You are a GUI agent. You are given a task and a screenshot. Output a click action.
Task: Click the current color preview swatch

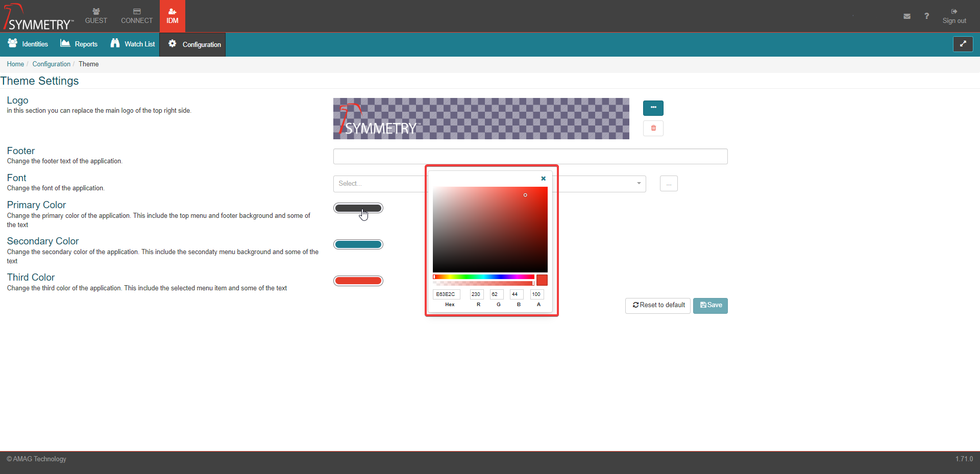(x=542, y=280)
